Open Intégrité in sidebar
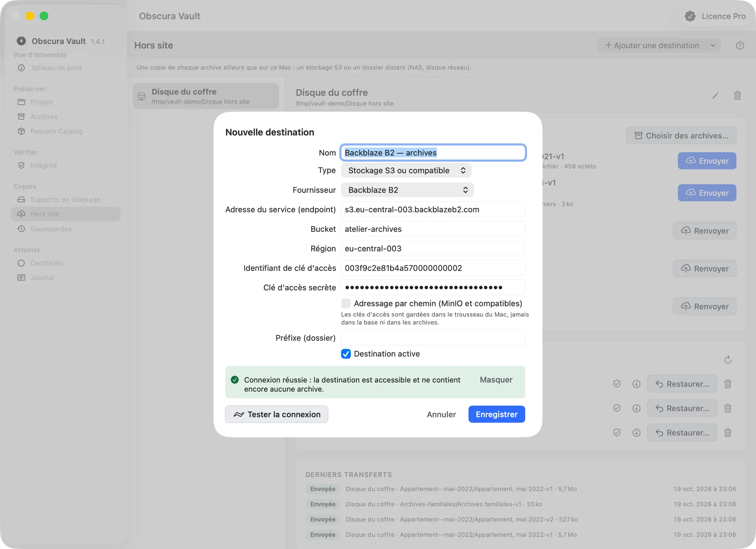756x549 pixels. coord(43,166)
